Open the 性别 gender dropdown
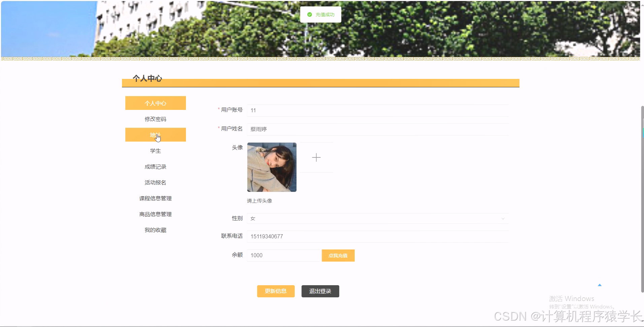 click(x=377, y=218)
